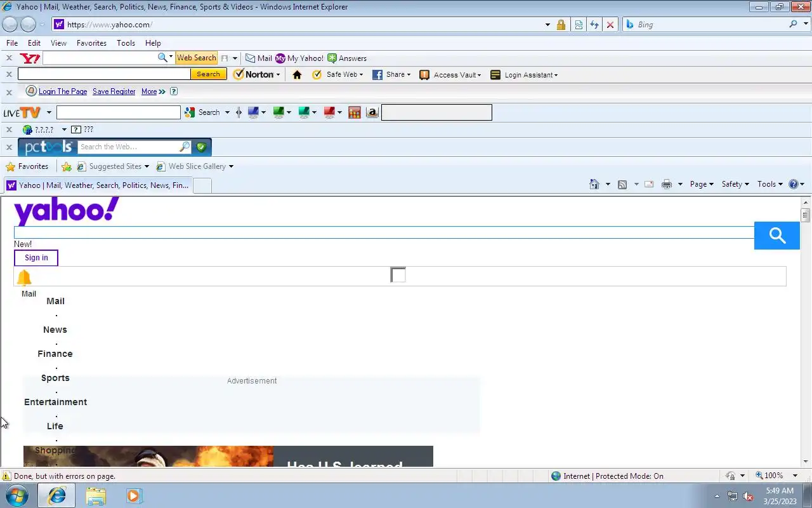The height and width of the screenshot is (508, 812).
Task: Click the red Stop loading icon
Action: click(x=610, y=25)
